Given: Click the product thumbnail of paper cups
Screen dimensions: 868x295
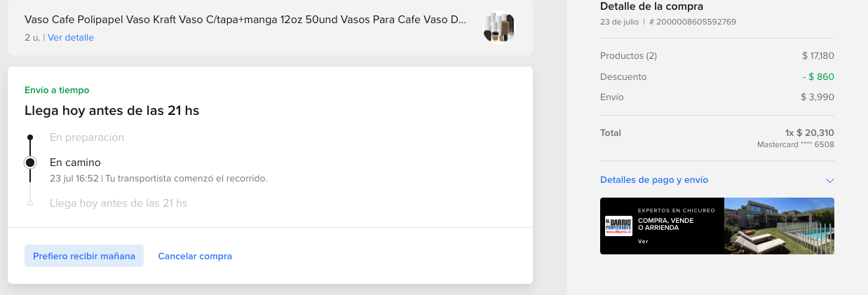Looking at the screenshot, I should 499,27.
